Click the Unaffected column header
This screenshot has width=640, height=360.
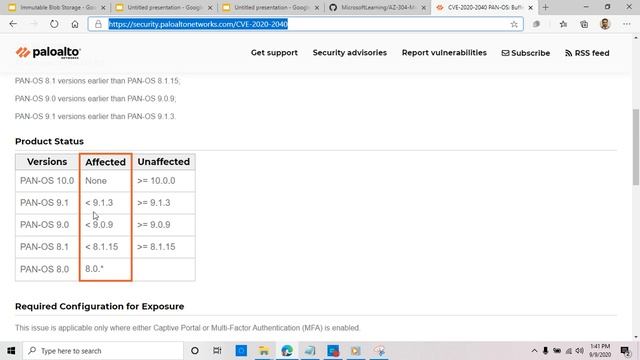(164, 162)
